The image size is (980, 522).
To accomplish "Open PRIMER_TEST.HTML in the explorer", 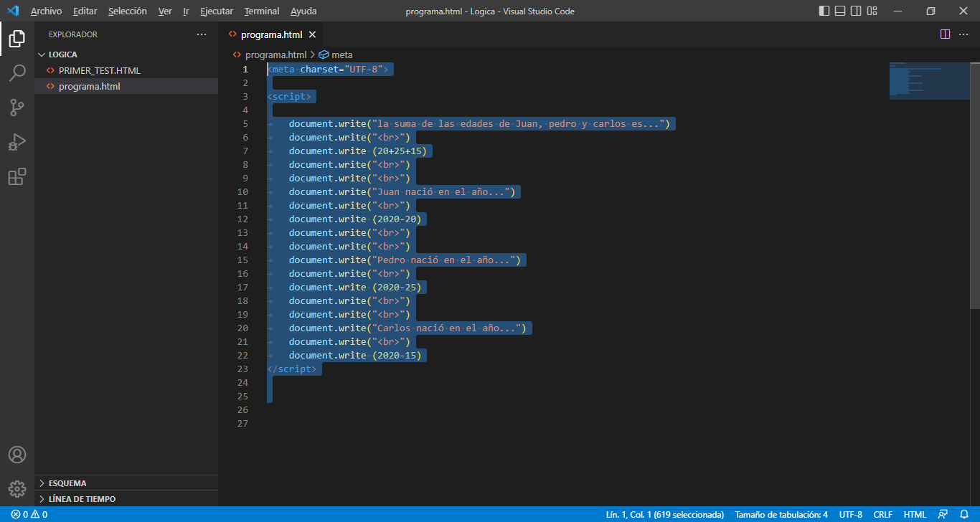I will 126,71.
